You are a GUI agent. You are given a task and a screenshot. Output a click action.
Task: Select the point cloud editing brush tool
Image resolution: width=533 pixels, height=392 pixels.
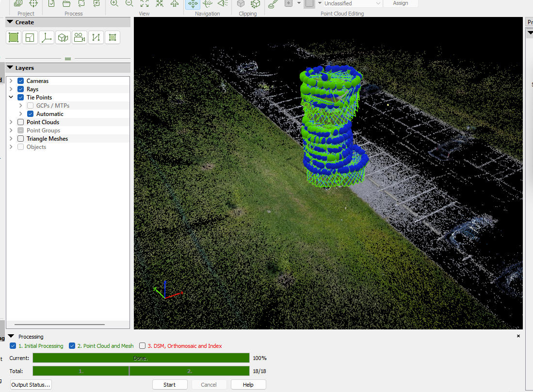[273, 4]
